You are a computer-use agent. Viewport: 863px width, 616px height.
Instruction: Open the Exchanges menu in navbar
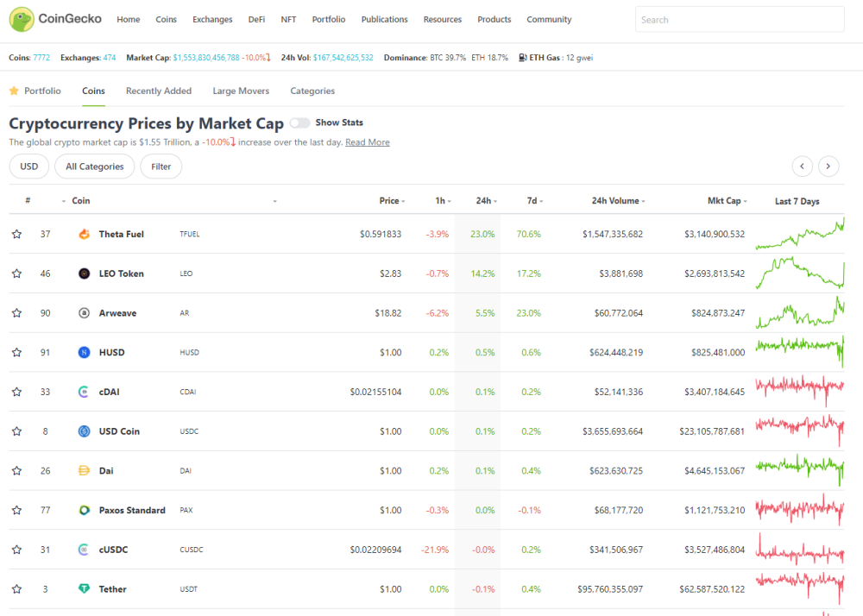coord(212,19)
